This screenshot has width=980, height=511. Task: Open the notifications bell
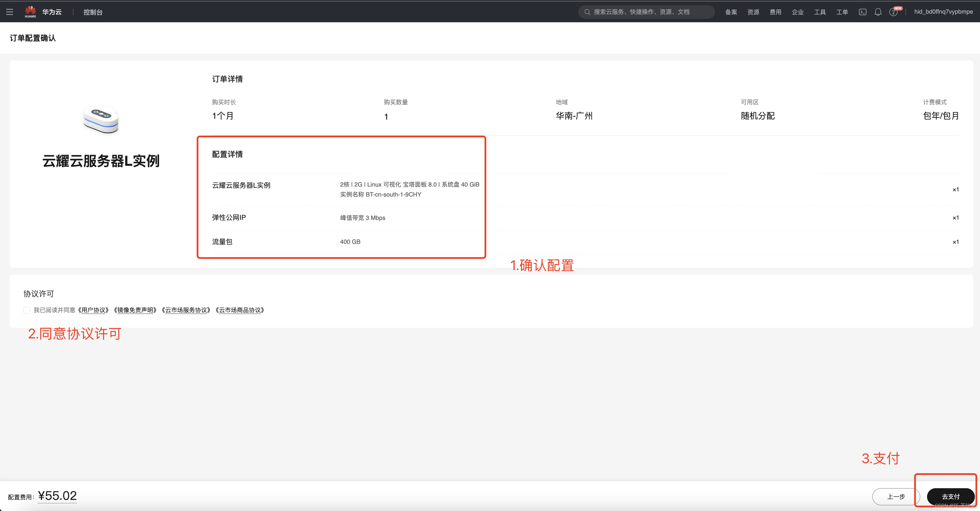(878, 12)
